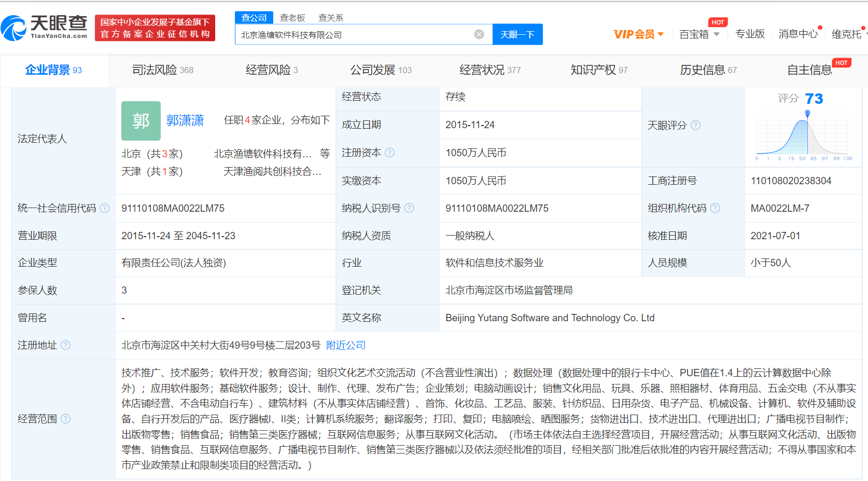The width and height of the screenshot is (868, 481).
Task: Select 实缴资本 value 1050万人民币
Action: pos(476,181)
